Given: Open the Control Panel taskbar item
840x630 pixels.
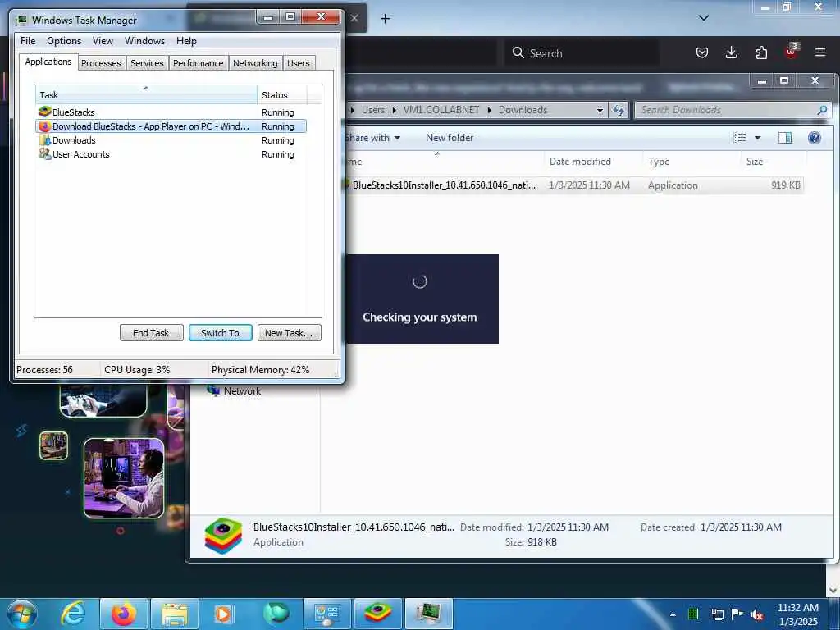Looking at the screenshot, I should coord(326,614).
